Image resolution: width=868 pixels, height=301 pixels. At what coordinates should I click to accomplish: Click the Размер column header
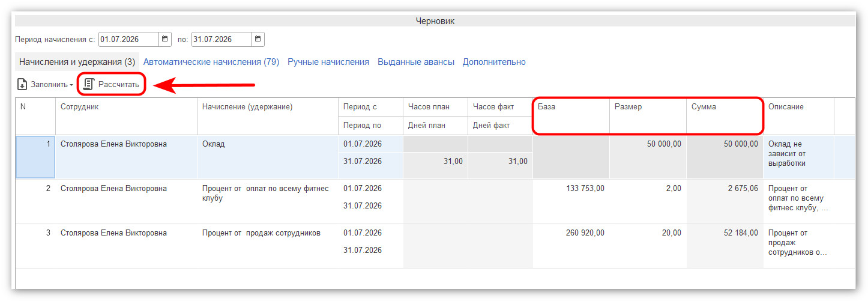point(648,116)
